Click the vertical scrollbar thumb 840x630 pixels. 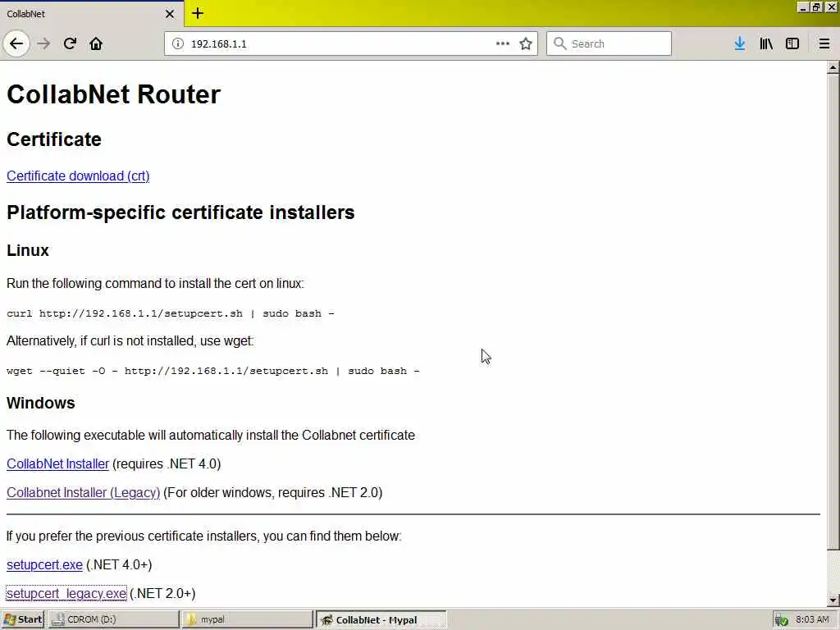point(833,312)
